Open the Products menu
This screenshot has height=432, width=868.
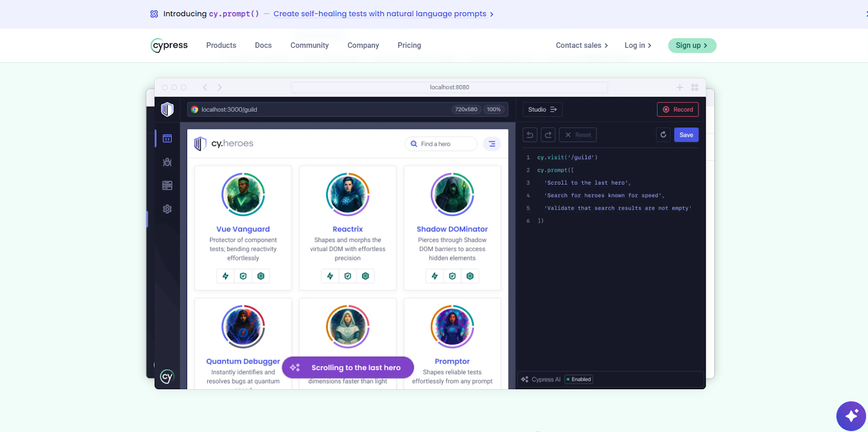(221, 46)
